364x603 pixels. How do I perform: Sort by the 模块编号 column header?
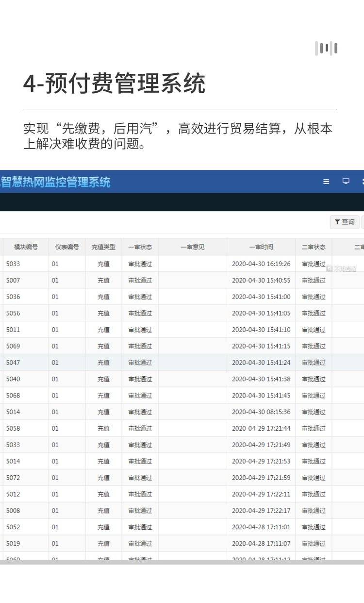click(x=26, y=247)
